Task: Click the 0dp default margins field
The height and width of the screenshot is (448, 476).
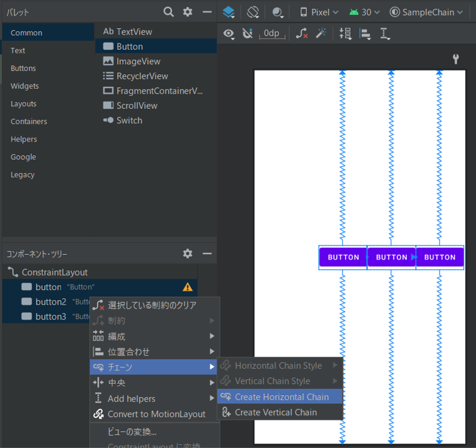Action: pyautogui.click(x=272, y=33)
